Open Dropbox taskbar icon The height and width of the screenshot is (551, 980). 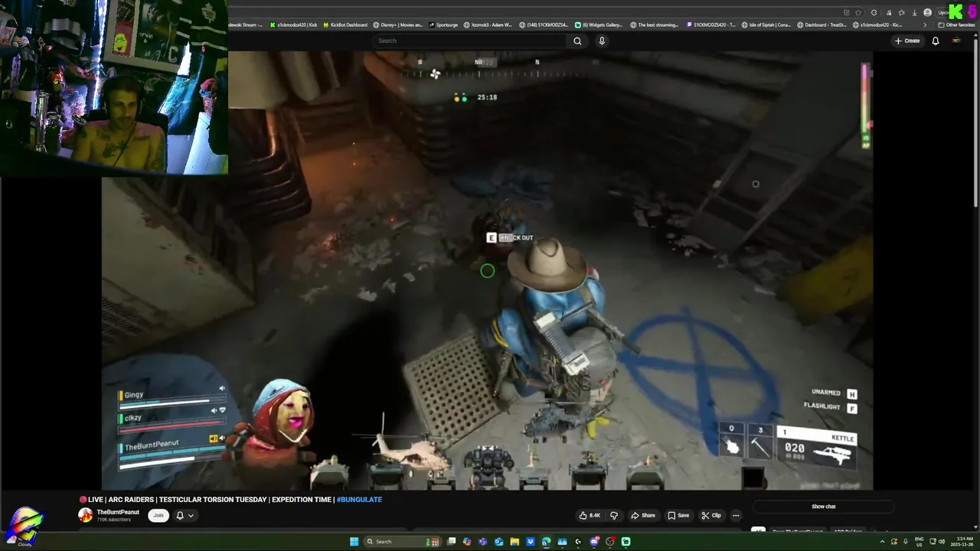531,542
